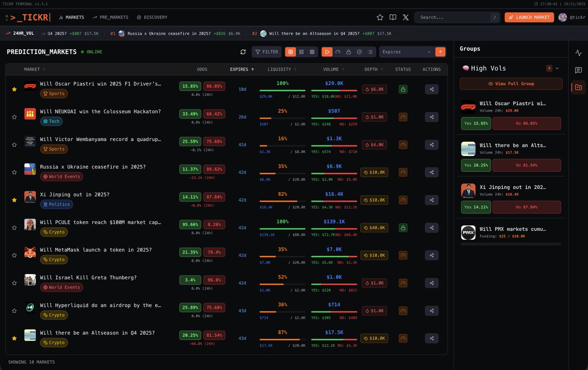Refresh the prediction markets list
588x370 pixels.
(x=243, y=52)
